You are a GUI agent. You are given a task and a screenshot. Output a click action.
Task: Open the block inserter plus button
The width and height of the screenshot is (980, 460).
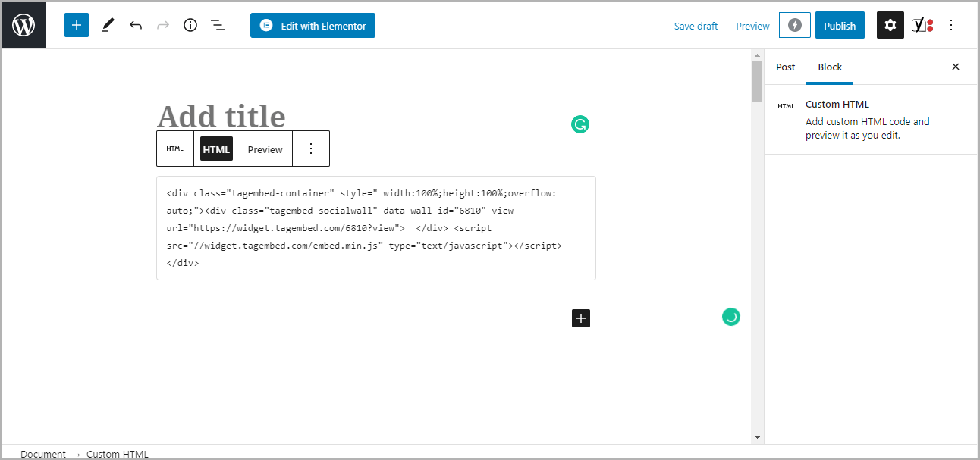pyautogui.click(x=77, y=25)
